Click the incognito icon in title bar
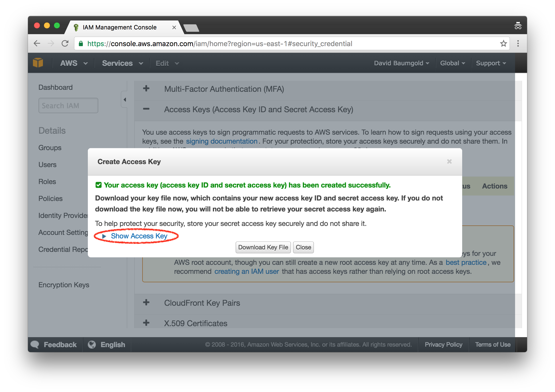Image resolution: width=555 pixels, height=392 pixels. (x=518, y=25)
